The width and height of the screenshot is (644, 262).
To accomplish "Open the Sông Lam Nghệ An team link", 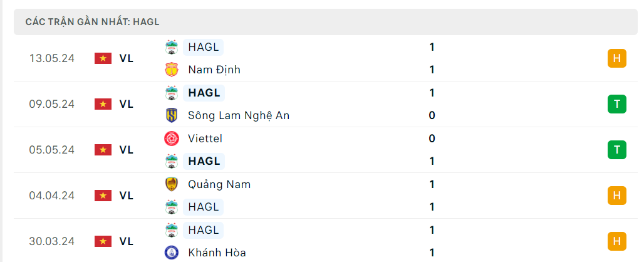I will tap(238, 115).
